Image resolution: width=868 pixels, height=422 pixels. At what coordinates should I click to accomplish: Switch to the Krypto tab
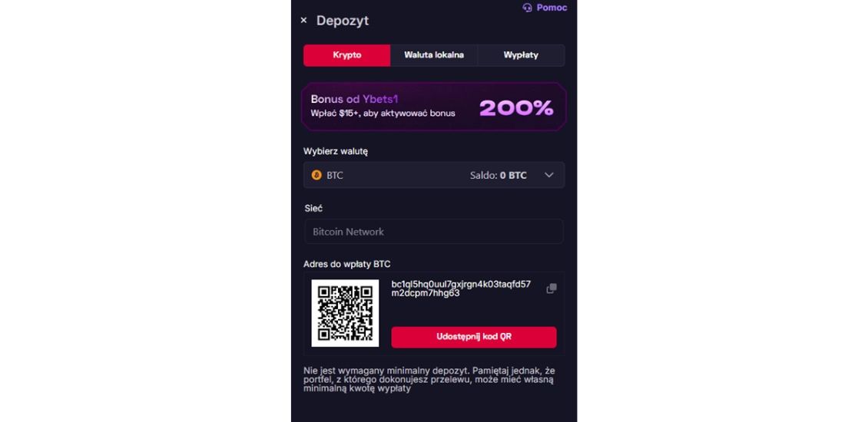click(347, 55)
